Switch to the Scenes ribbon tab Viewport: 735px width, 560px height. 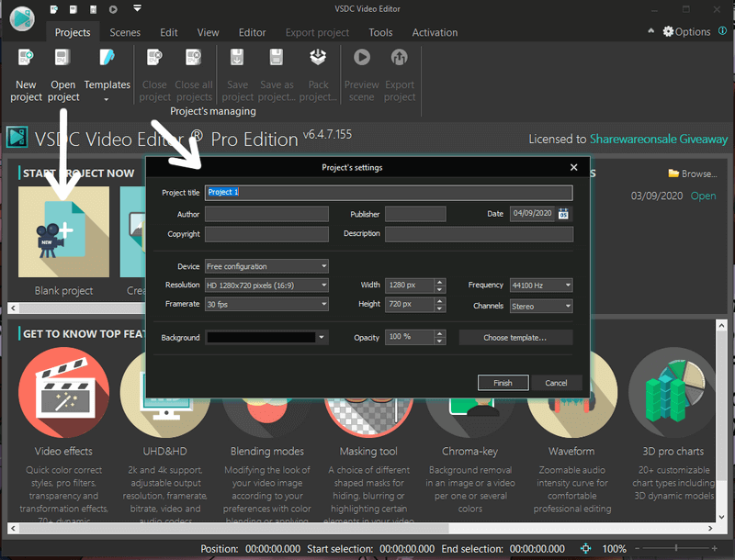pyautogui.click(x=125, y=32)
